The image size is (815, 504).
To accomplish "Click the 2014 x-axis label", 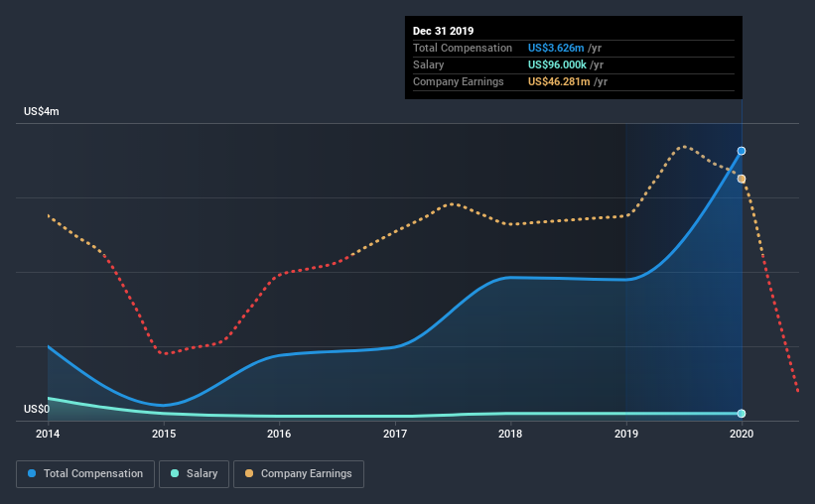I will pos(48,434).
